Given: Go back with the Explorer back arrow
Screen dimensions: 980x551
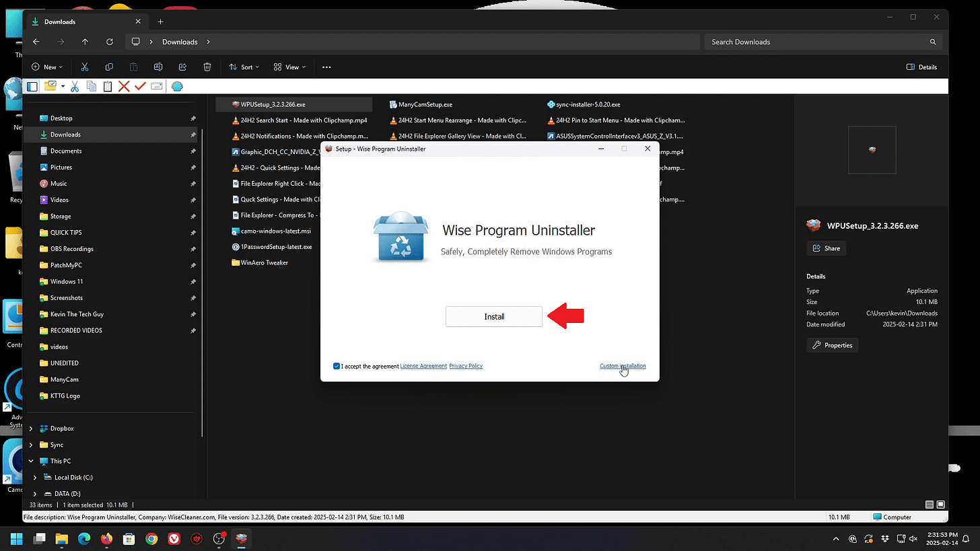Looking at the screenshot, I should pyautogui.click(x=36, y=42).
